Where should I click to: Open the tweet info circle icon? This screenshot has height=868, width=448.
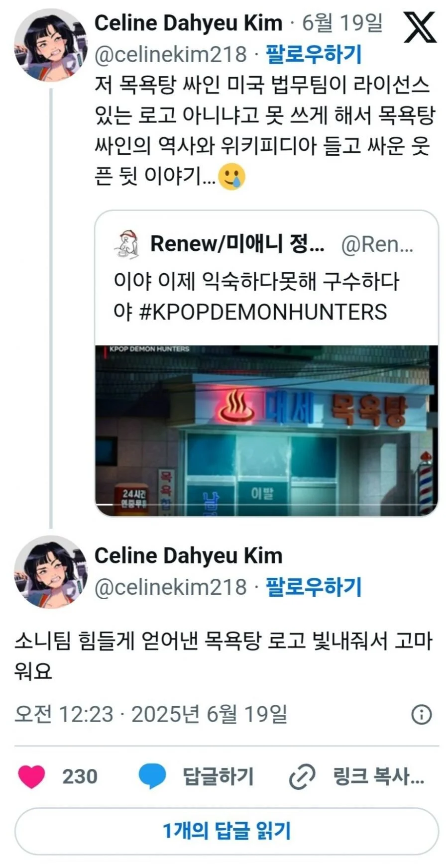coord(421,715)
